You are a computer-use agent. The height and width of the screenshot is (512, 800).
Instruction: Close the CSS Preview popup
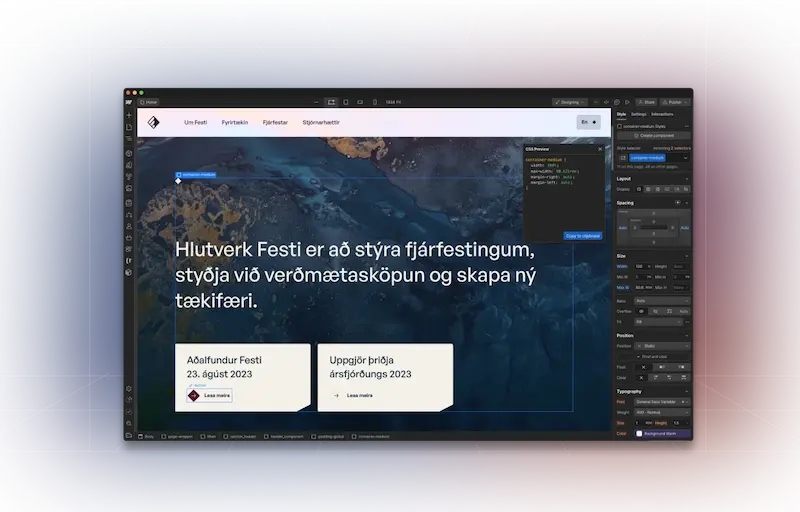coord(600,148)
